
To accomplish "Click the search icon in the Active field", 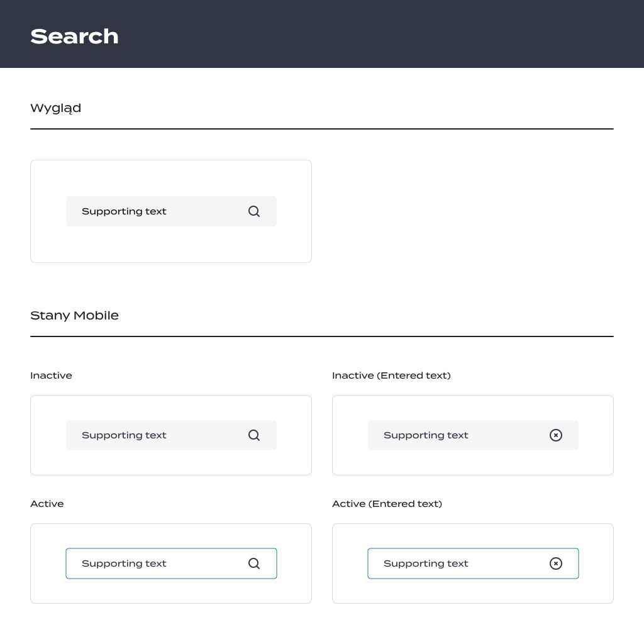I will click(254, 563).
